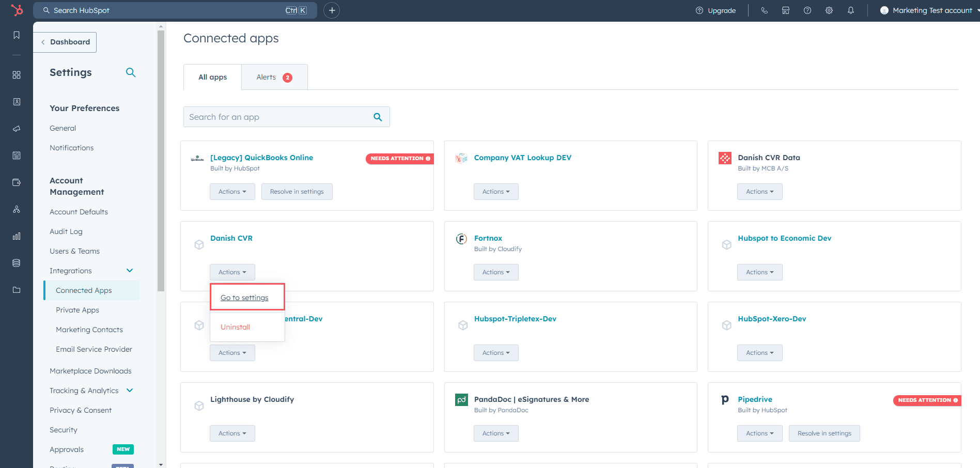The image size is (980, 468).
Task: Click the Company VAT Lookup DEV logo
Action: (461, 158)
